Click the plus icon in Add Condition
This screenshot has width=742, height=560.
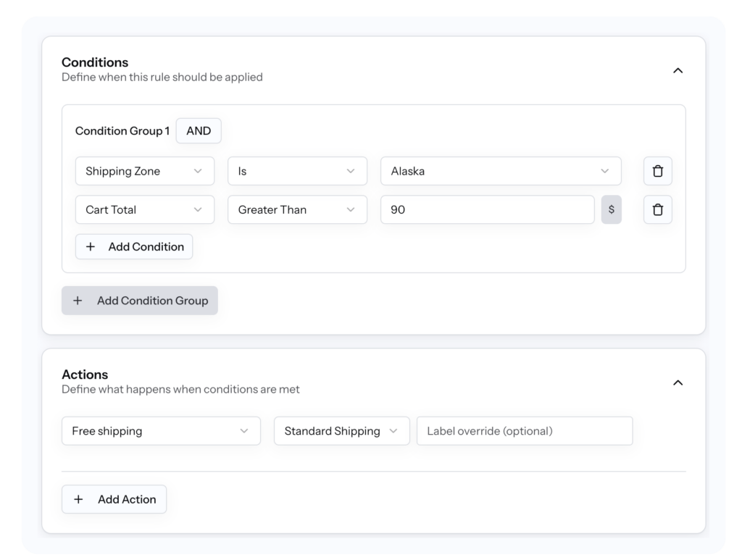91,246
